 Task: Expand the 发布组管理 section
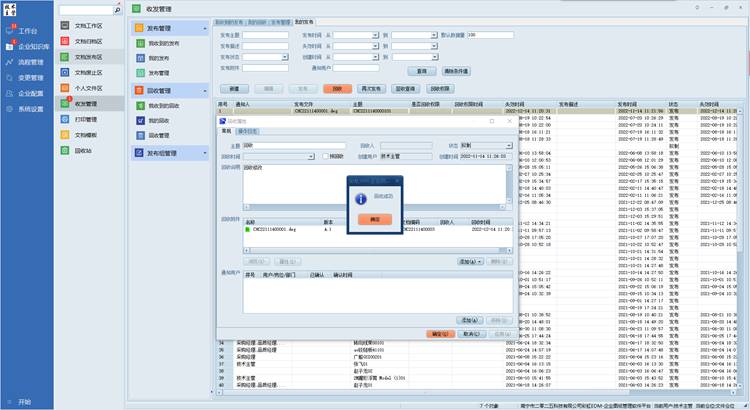204,153
